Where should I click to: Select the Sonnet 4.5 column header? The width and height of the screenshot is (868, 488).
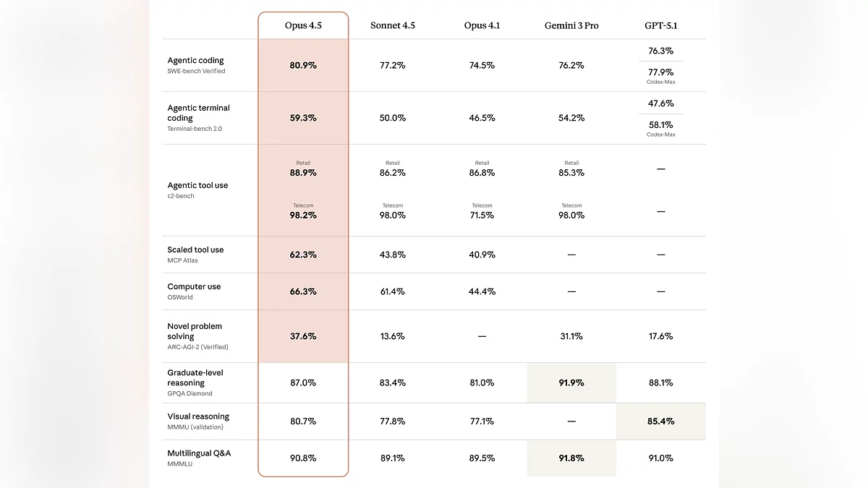point(393,25)
